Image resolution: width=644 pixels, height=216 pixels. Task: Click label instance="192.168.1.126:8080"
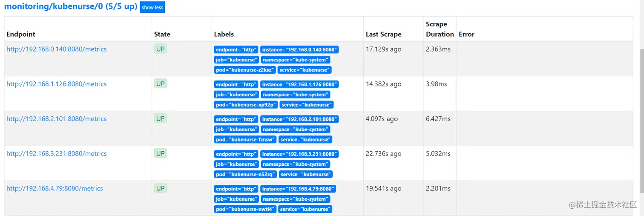[299, 85]
